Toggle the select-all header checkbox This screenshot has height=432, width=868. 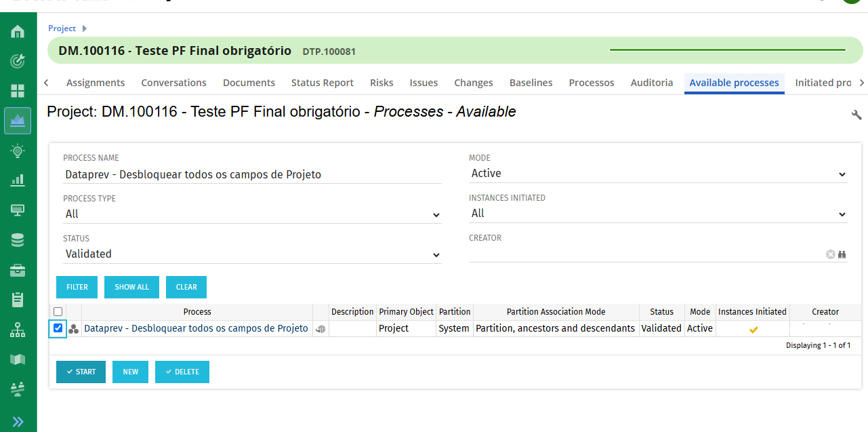58,312
